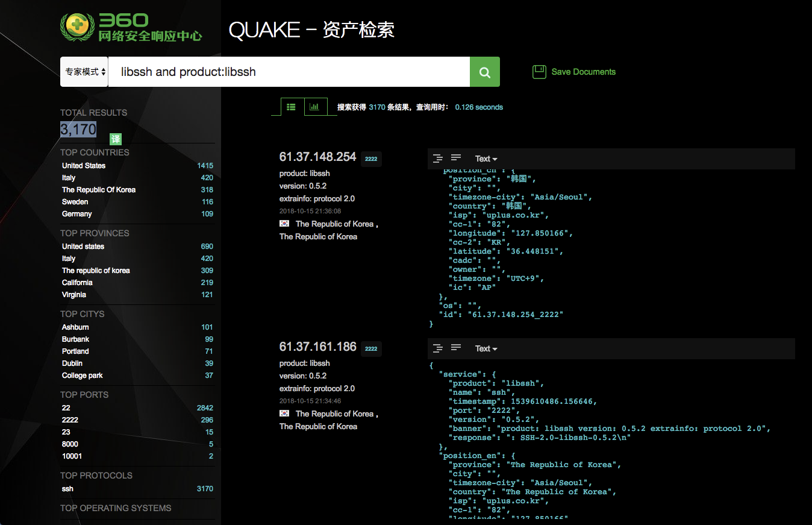Click the 2222 port badge beside 61.37.148.254
812x525 pixels.
371,159
